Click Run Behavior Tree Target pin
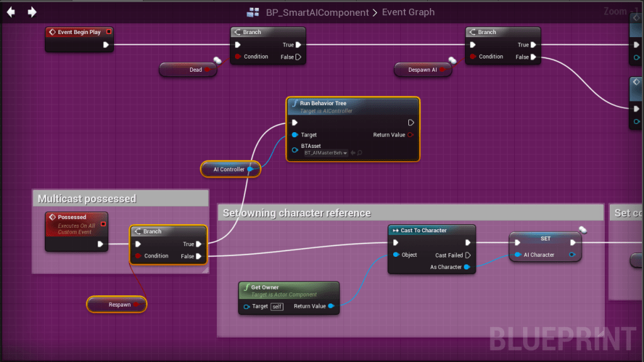Image resolution: width=644 pixels, height=362 pixels. [295, 135]
